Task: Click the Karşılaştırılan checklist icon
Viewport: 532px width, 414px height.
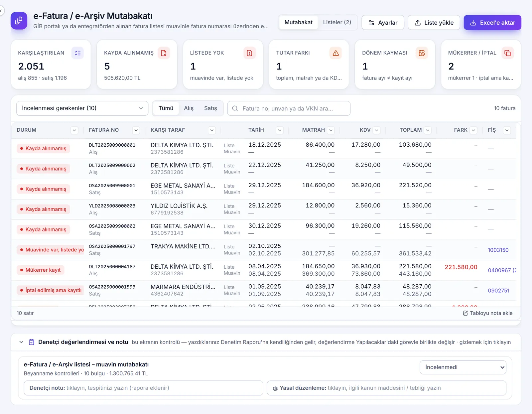Action: click(78, 53)
